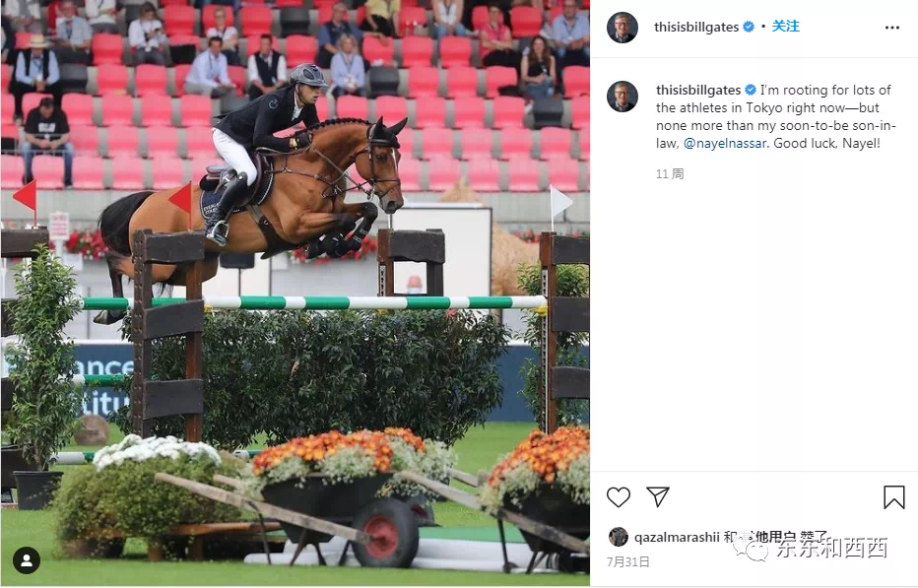Click the caption text about Tokyo athletes

point(776,116)
